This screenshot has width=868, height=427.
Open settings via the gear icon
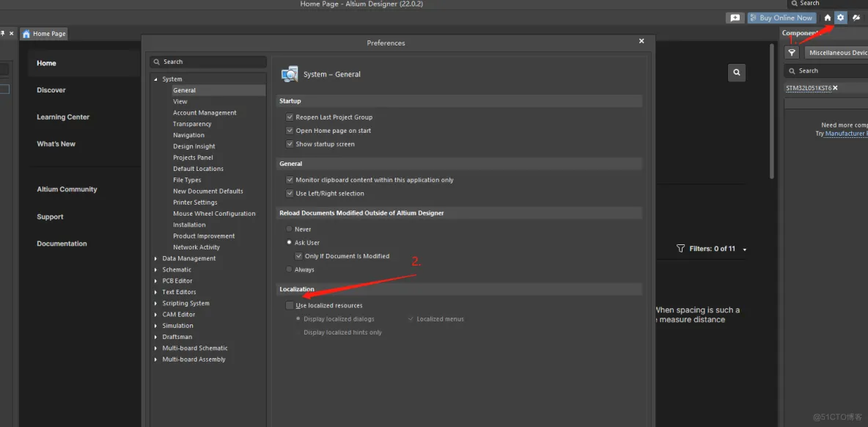tap(840, 18)
